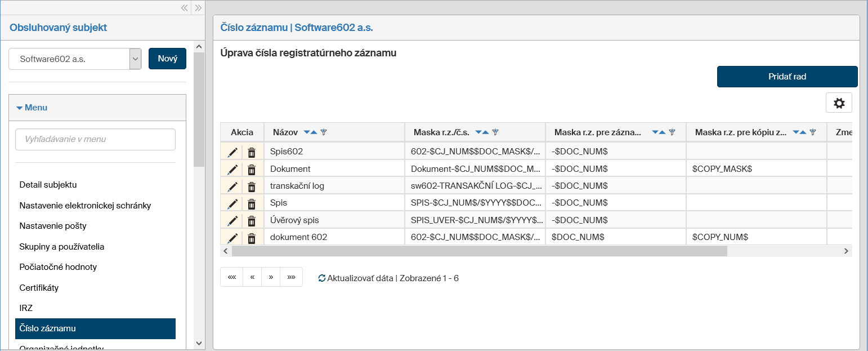Go to Certifikáty in side menu
Viewport: 868px width, 351px height.
[39, 288]
